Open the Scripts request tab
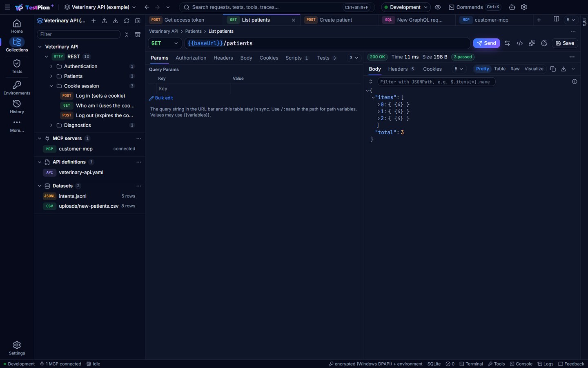The image size is (588, 368). coord(297,58)
